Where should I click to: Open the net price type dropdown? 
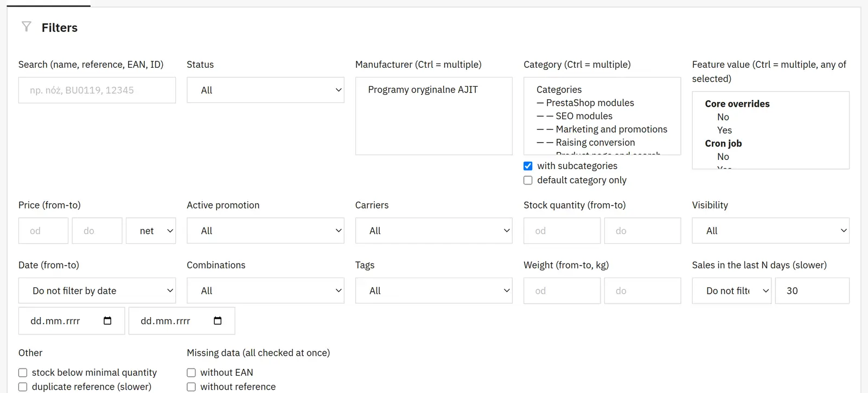[x=151, y=231]
